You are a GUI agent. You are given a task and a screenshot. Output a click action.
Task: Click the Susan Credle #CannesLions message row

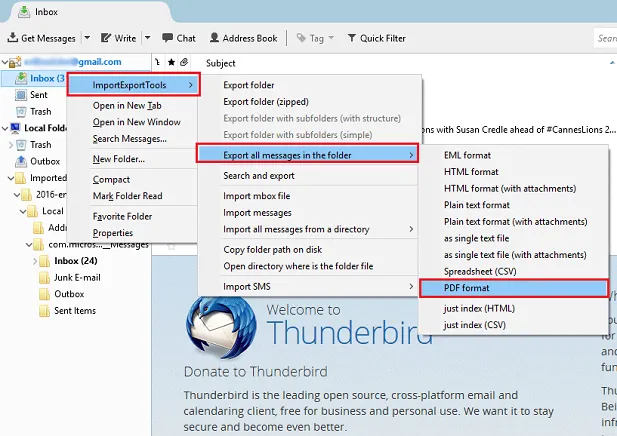517,129
